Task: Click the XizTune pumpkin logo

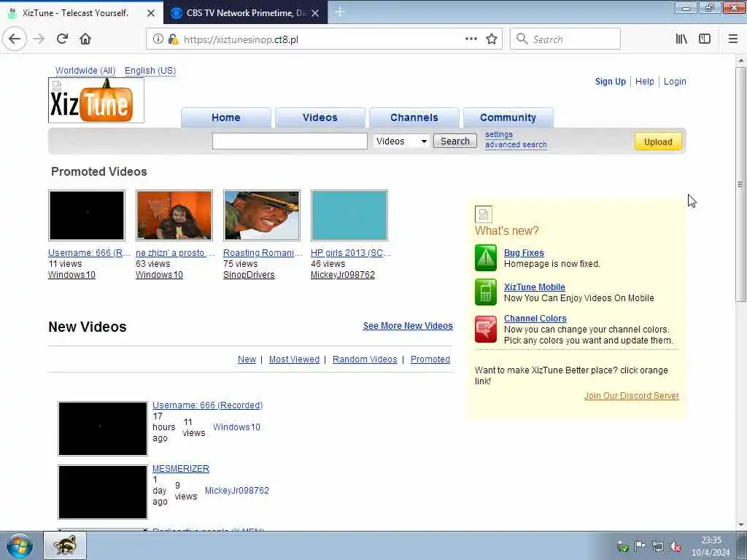Action: pos(96,101)
